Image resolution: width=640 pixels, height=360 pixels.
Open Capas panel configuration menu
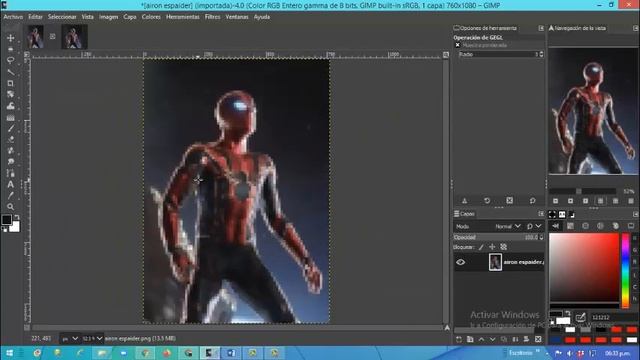(x=541, y=214)
